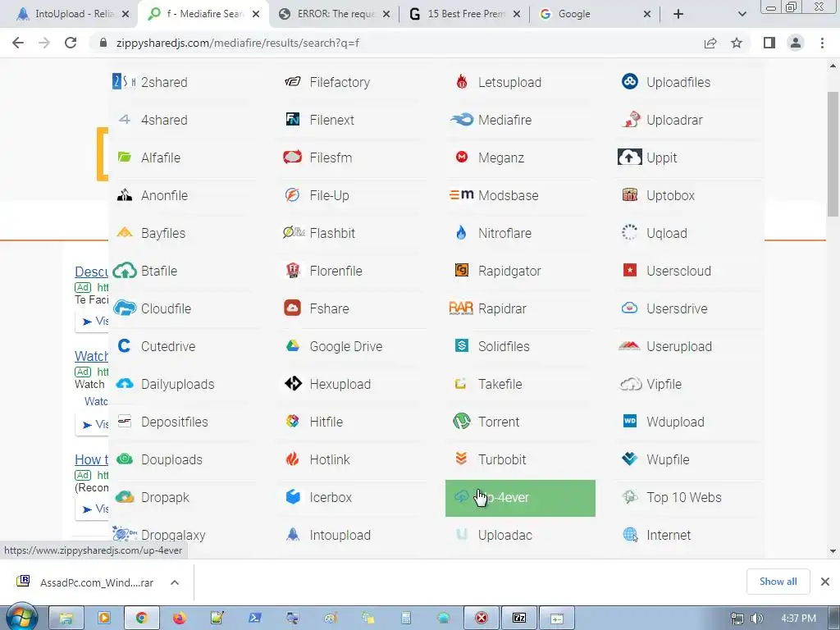The height and width of the screenshot is (630, 840).
Task: Click the Userscloud red star icon
Action: click(x=630, y=270)
